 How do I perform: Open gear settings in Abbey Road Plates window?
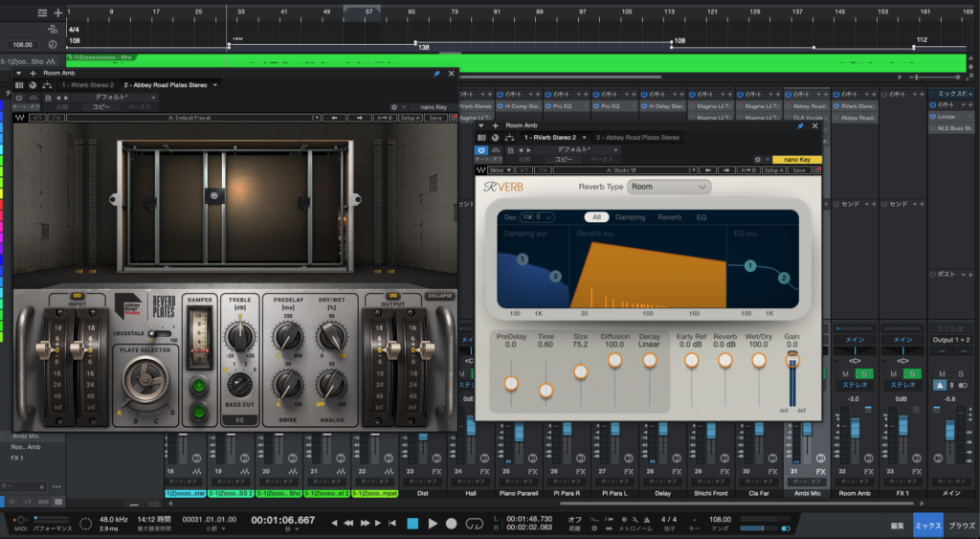tap(393, 107)
